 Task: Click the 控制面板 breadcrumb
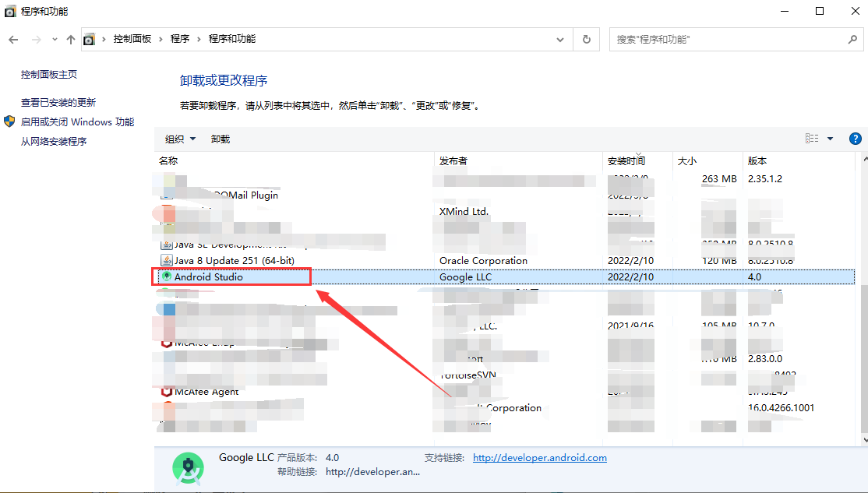click(132, 39)
